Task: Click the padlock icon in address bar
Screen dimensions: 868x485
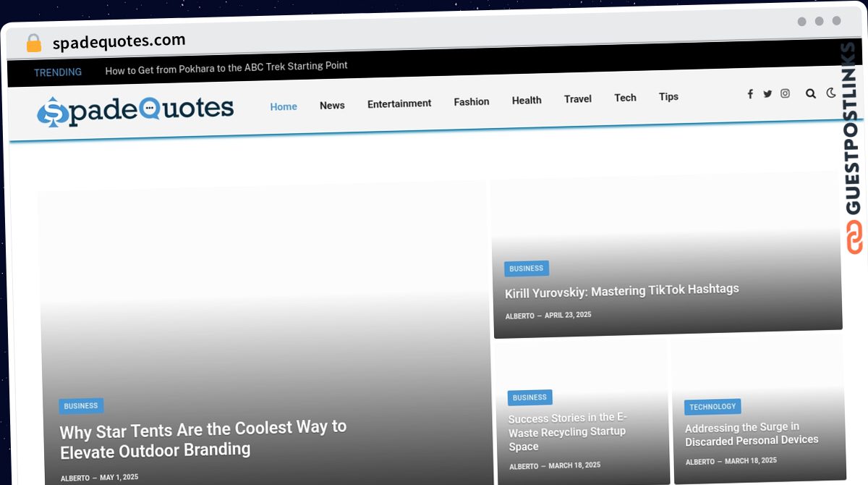Action: (33, 43)
